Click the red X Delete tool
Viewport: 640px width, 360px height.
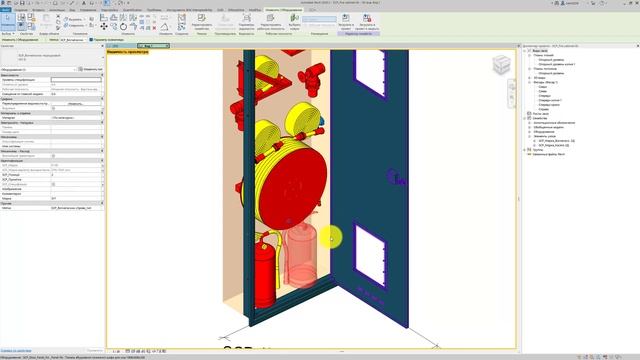(154, 28)
